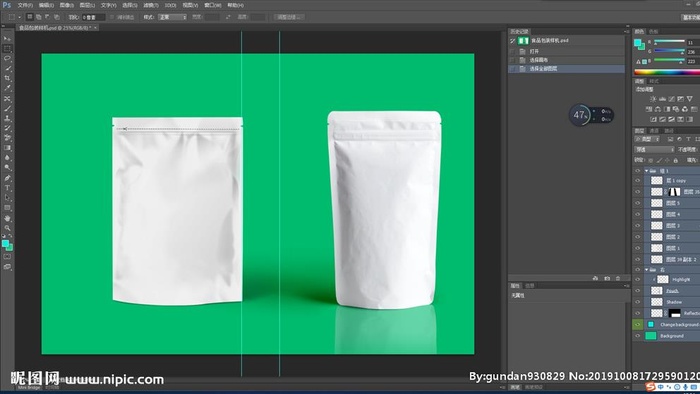Select the Lasso tool

[x=7, y=58]
